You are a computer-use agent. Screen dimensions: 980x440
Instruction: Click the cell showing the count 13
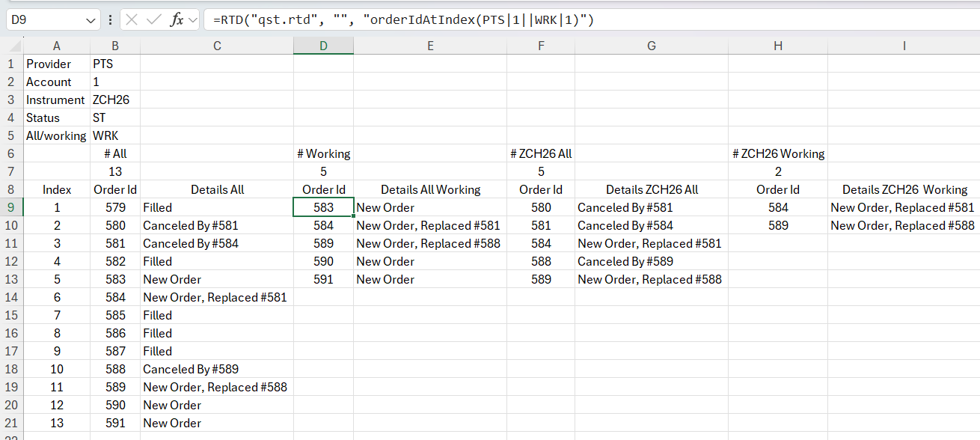pos(115,171)
